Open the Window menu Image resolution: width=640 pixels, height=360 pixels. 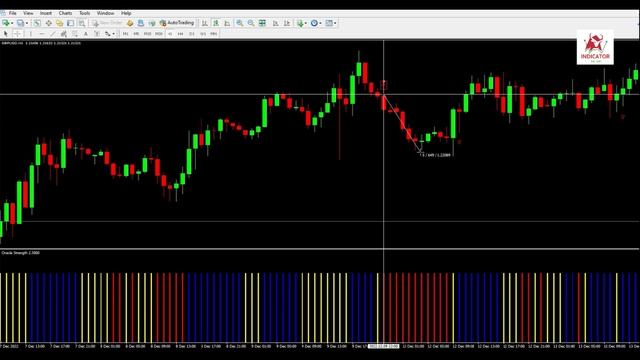coord(105,13)
